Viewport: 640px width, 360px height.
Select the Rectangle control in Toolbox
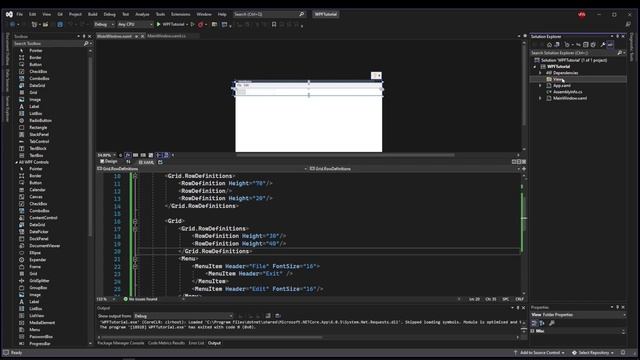tap(38, 127)
